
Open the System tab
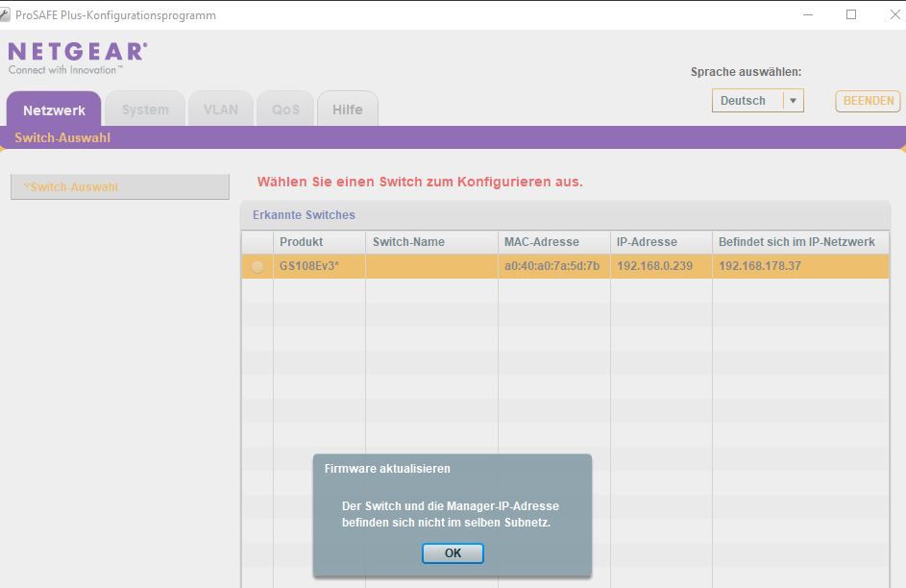(x=146, y=110)
